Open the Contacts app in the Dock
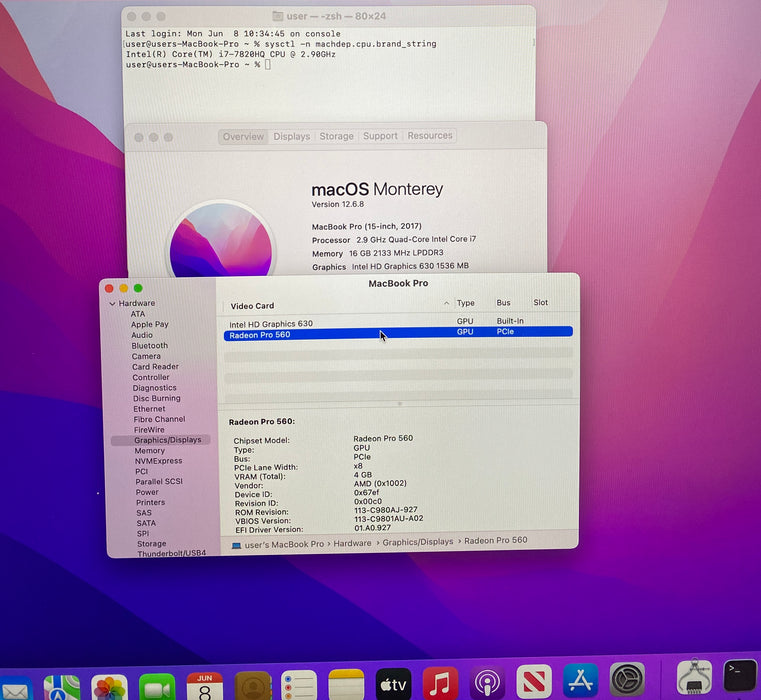This screenshot has height=700, width=761. click(x=252, y=685)
